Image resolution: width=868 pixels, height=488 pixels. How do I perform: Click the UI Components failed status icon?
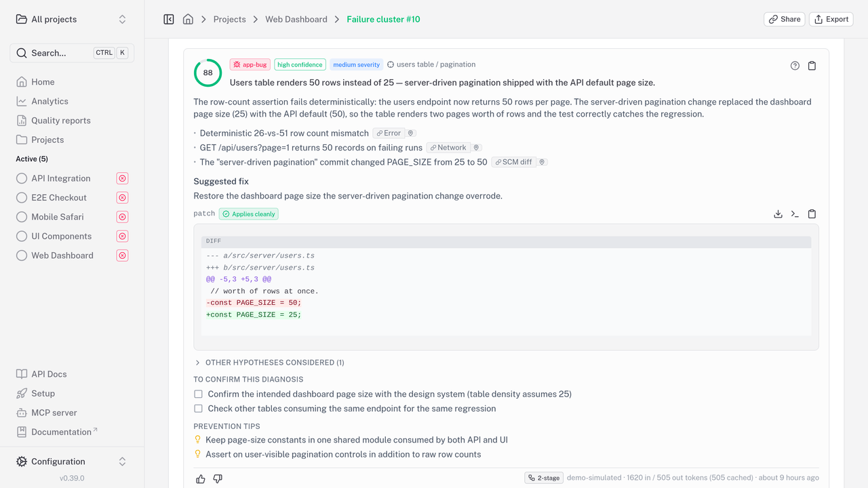click(122, 237)
